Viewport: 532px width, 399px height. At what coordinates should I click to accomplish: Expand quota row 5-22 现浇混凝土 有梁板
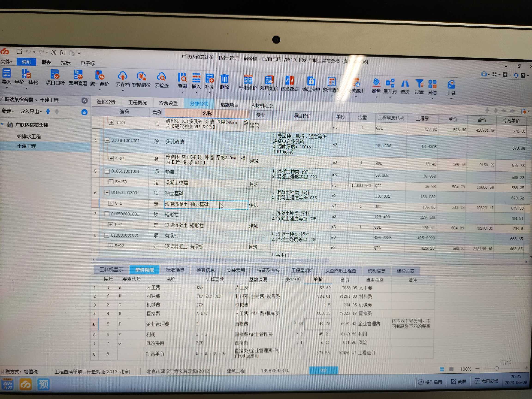[x=110, y=246]
